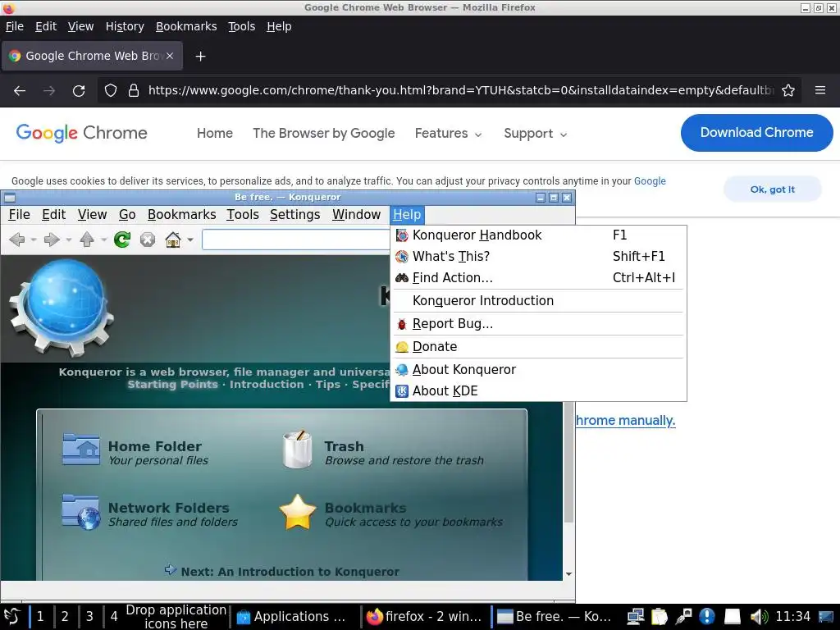Screen dimensions: 840x630
Task: Select Donate menu entry
Action: point(538,347)
